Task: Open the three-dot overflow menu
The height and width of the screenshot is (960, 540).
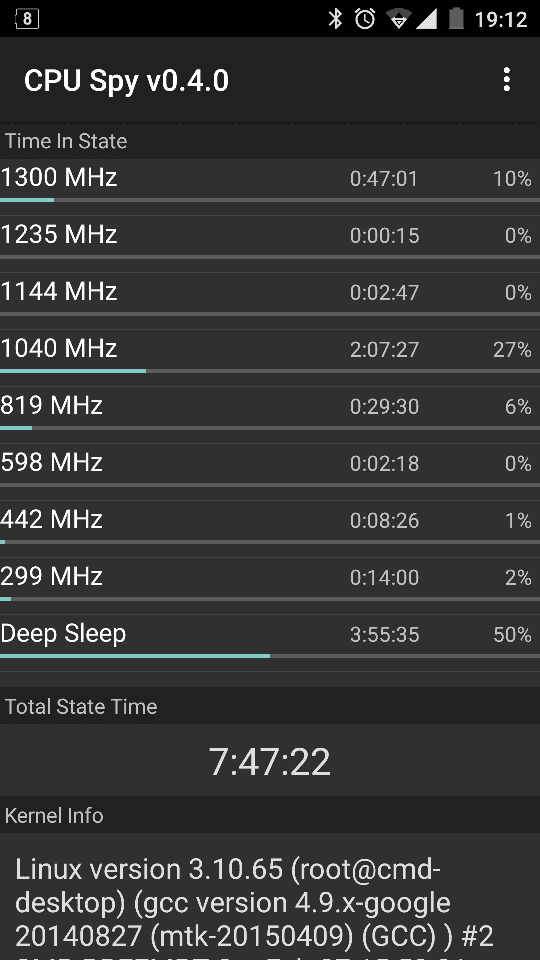Action: pyautogui.click(x=506, y=80)
